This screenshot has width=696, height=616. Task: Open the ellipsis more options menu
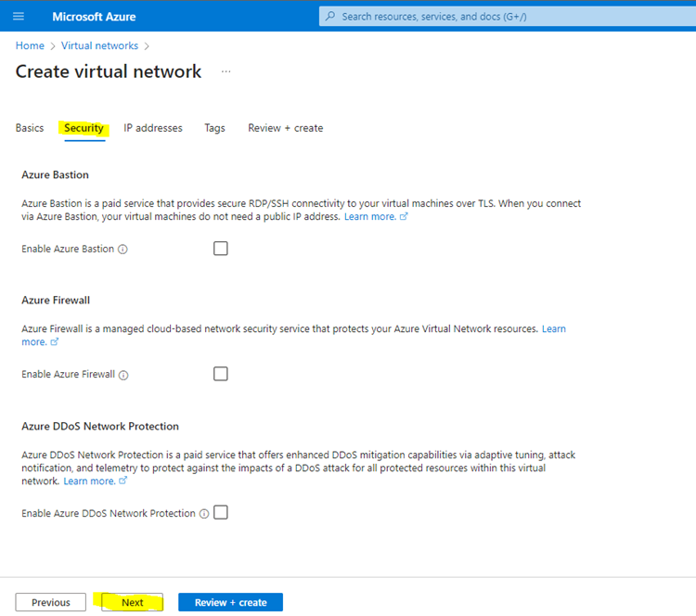click(x=226, y=71)
